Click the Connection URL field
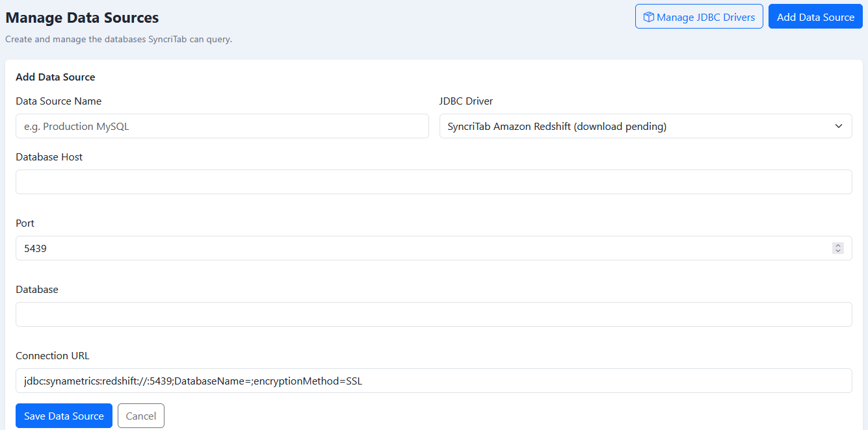868x430 pixels. coord(434,381)
